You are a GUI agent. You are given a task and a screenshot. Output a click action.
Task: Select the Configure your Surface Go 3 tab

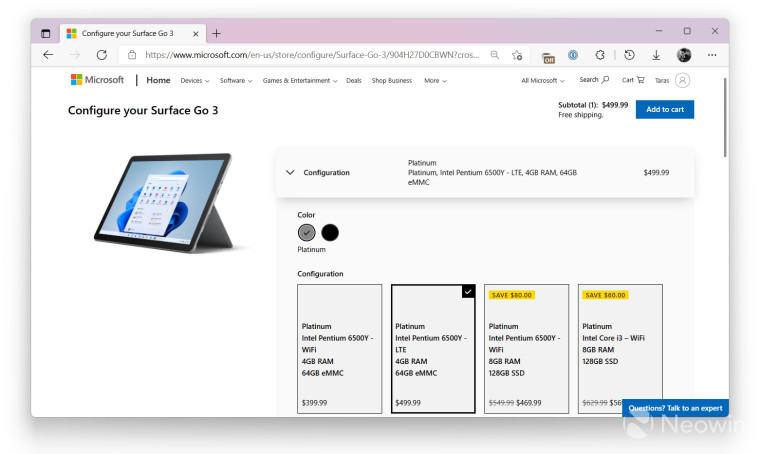133,33
